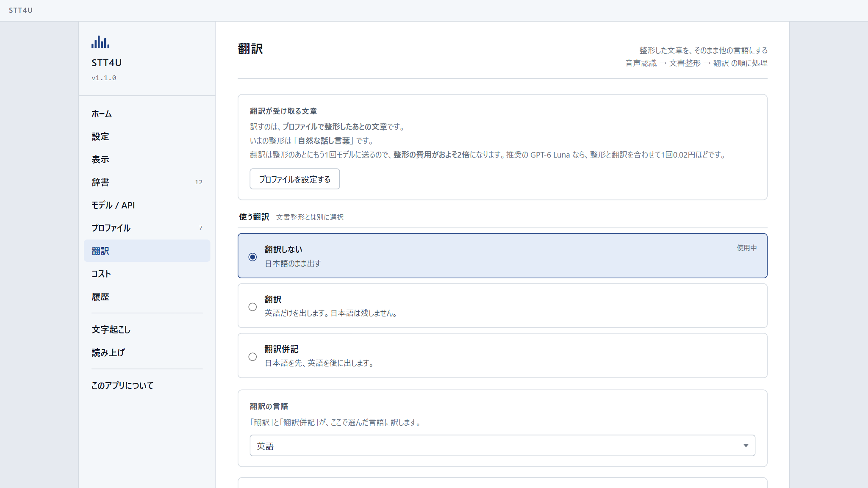Click the 翻訳の言語 section heading
868x488 pixels.
point(269,406)
